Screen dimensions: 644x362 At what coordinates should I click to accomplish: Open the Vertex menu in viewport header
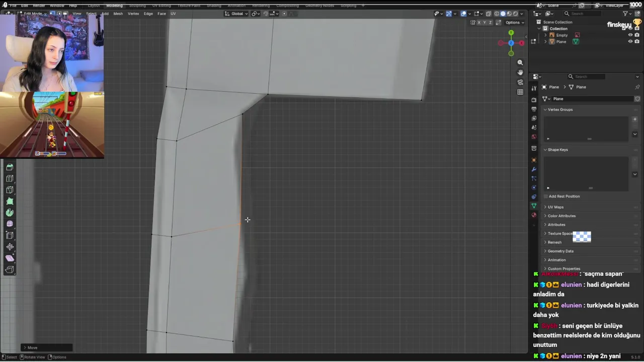[133, 14]
